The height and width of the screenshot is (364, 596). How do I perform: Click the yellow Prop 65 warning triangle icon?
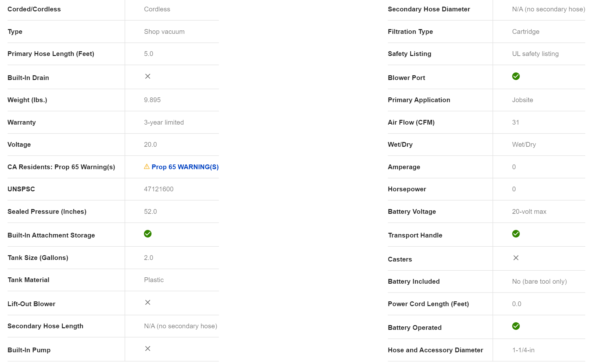[147, 167]
